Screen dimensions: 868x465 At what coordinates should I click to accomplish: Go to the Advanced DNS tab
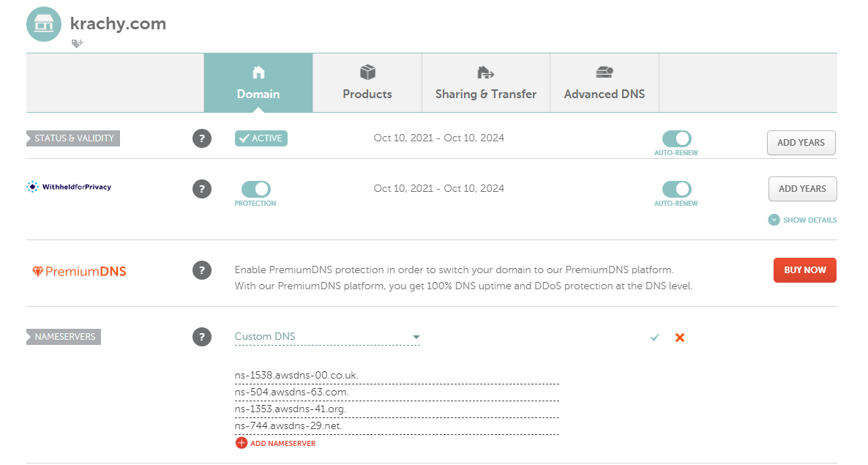[x=605, y=83]
